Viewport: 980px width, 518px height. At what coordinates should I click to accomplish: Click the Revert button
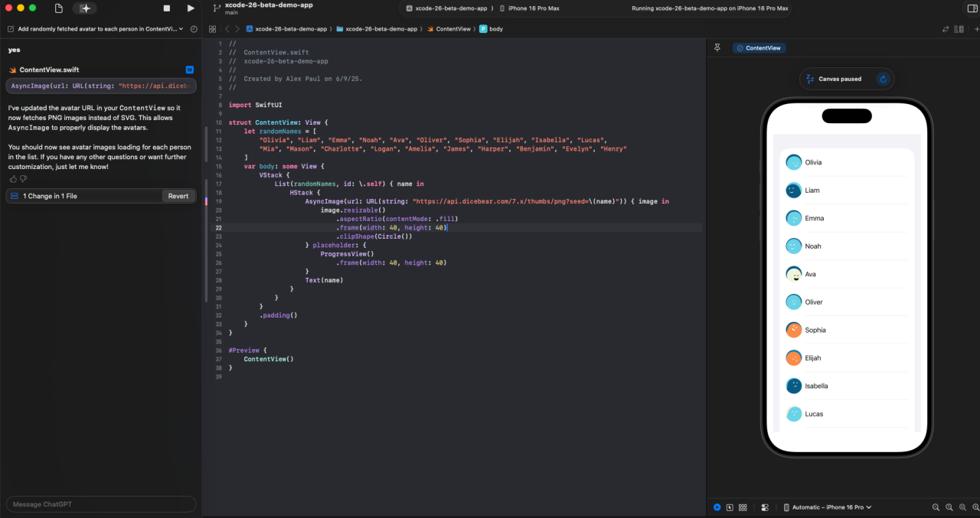178,196
